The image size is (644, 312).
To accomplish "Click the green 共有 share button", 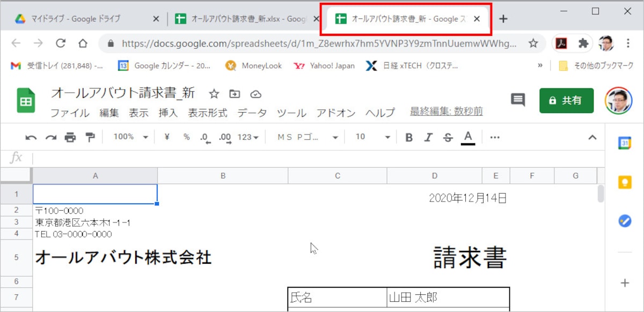I will [x=567, y=100].
